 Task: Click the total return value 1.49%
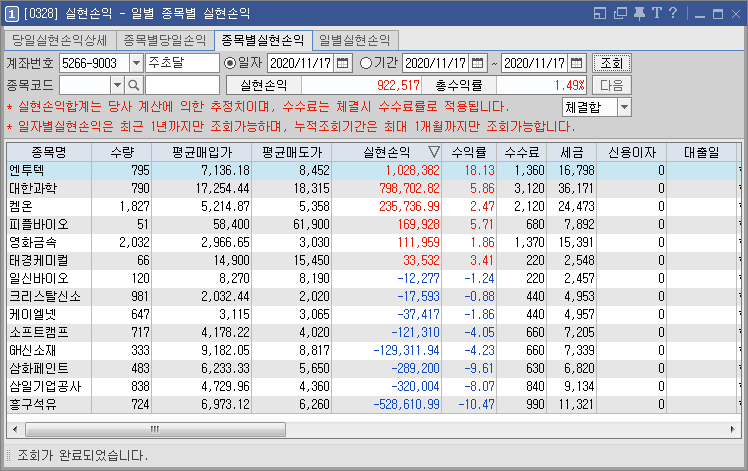[570, 85]
